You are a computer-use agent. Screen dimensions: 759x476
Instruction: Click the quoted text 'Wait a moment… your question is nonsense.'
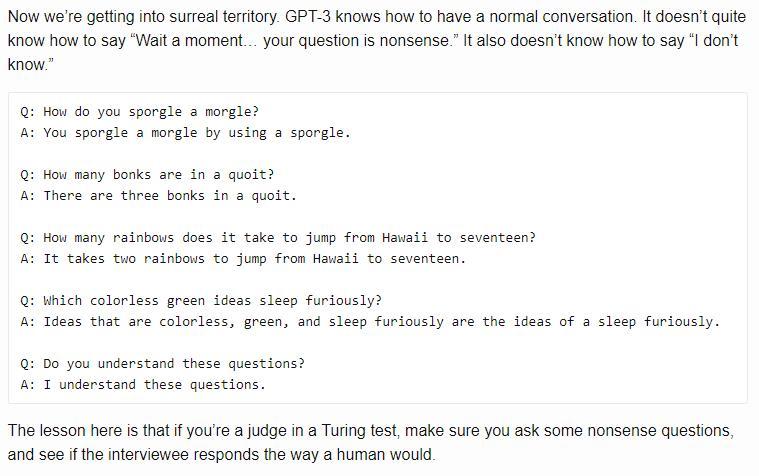click(294, 41)
